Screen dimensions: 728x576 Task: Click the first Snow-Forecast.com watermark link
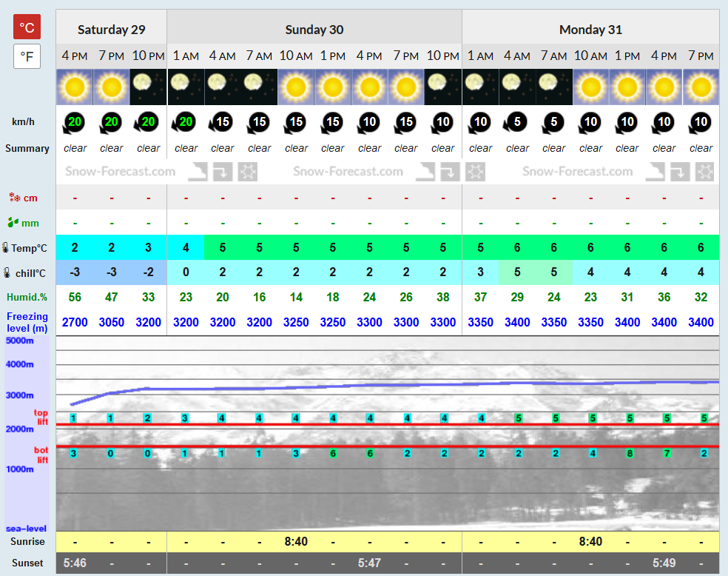coord(121,172)
